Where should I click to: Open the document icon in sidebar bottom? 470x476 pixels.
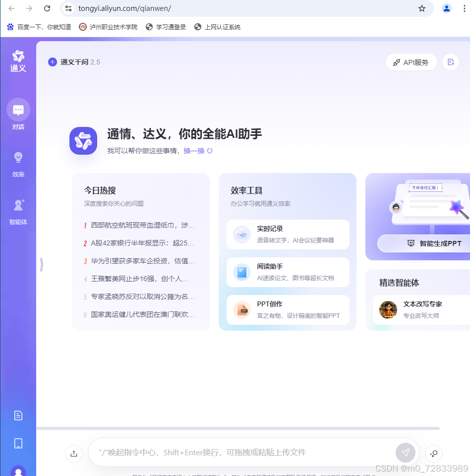(18, 416)
